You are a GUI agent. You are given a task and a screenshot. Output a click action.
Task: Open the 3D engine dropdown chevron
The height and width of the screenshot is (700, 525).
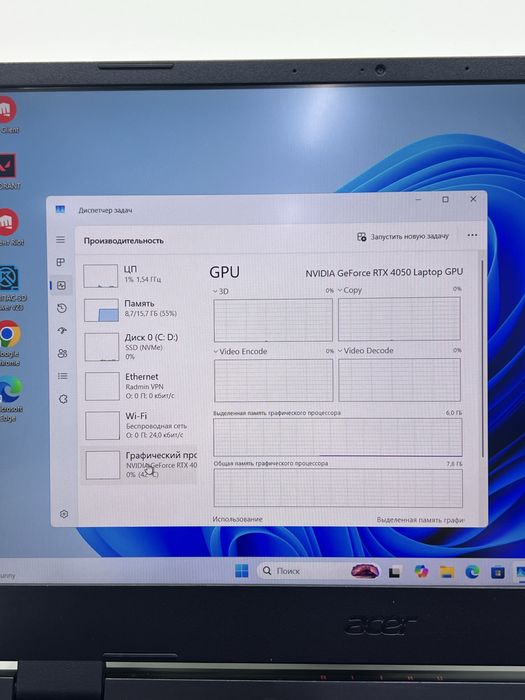pyautogui.click(x=215, y=292)
